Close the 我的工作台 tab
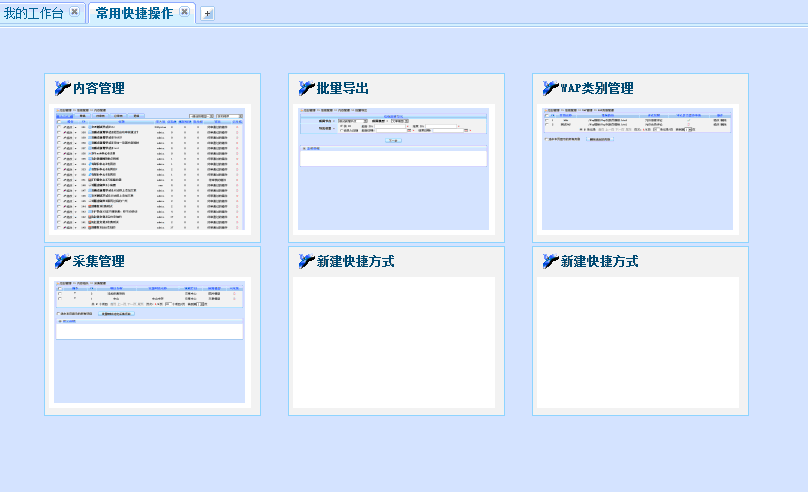 click(74, 12)
